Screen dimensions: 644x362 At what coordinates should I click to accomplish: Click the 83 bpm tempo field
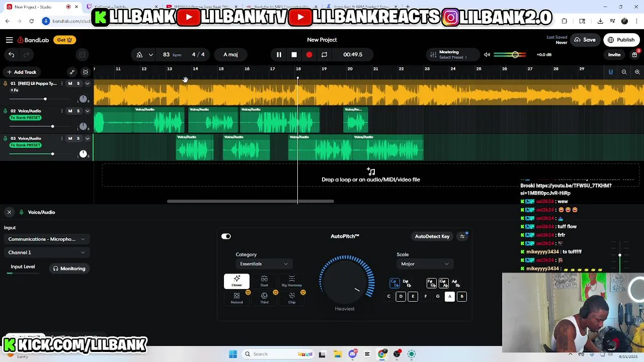click(x=172, y=54)
